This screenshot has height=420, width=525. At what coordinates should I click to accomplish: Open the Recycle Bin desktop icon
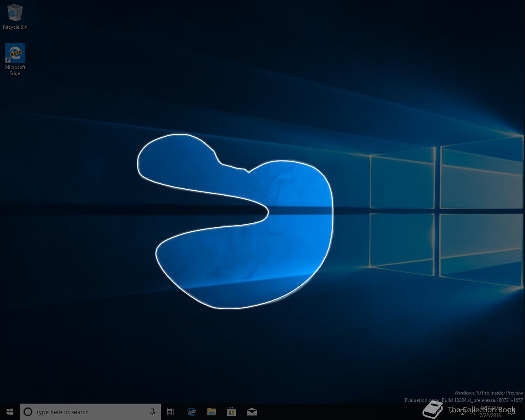(15, 16)
